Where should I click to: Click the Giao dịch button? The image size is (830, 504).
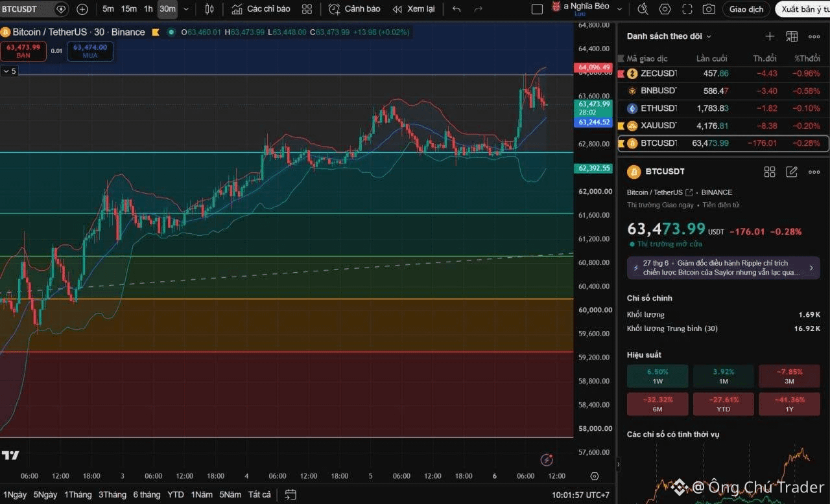[x=746, y=9]
